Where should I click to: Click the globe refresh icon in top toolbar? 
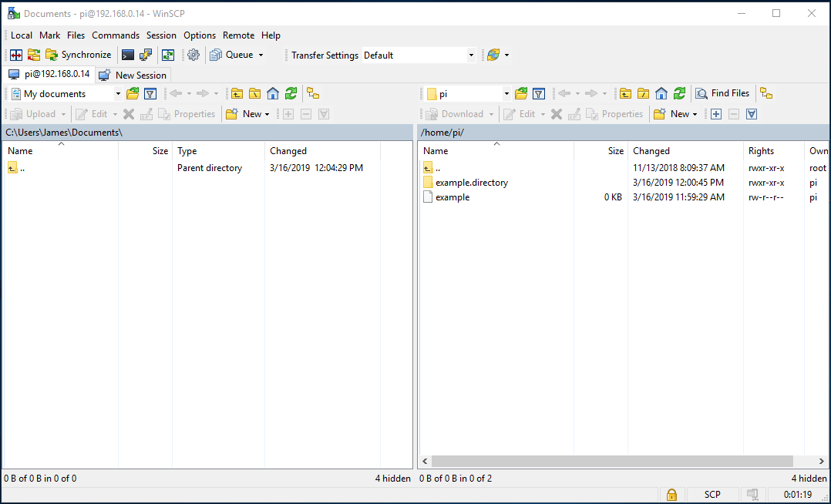click(x=493, y=55)
